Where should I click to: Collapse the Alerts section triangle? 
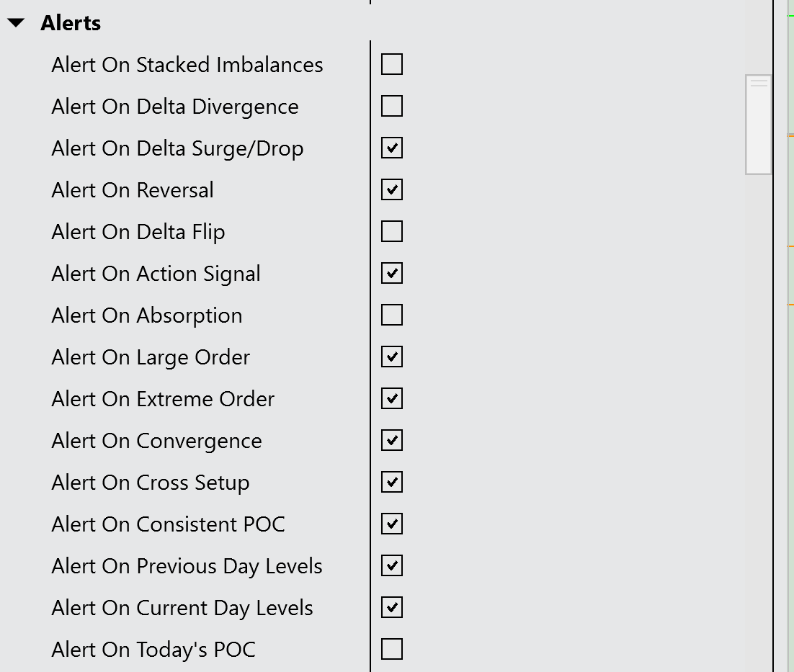(17, 24)
